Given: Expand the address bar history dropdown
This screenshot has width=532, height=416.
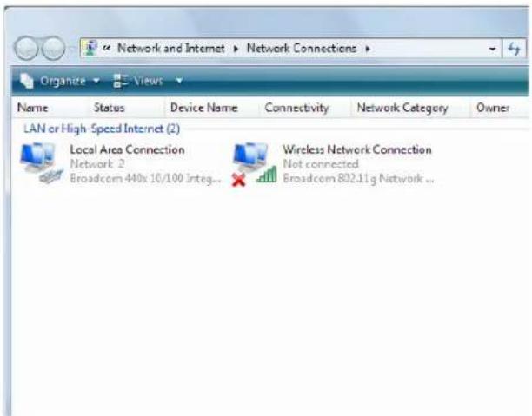Looking at the screenshot, I should (492, 49).
